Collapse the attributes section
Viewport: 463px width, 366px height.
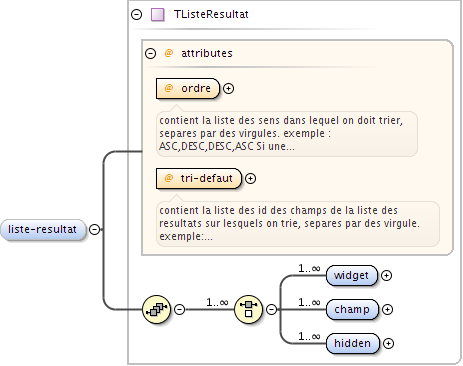click(150, 53)
